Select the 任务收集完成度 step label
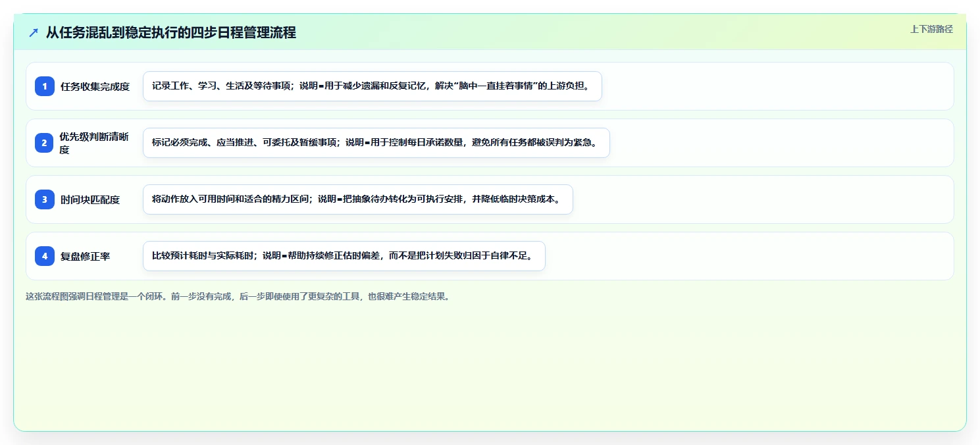The image size is (980, 445). click(x=95, y=86)
